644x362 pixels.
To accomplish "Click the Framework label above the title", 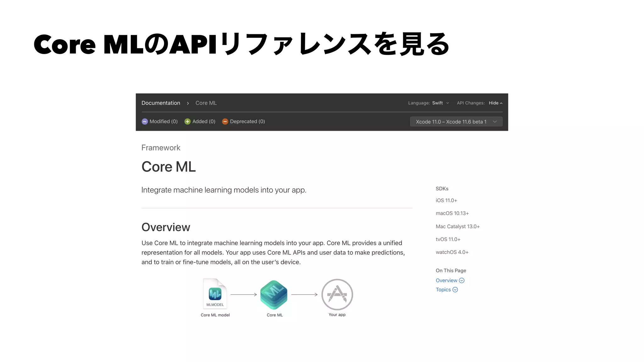I will tap(161, 148).
